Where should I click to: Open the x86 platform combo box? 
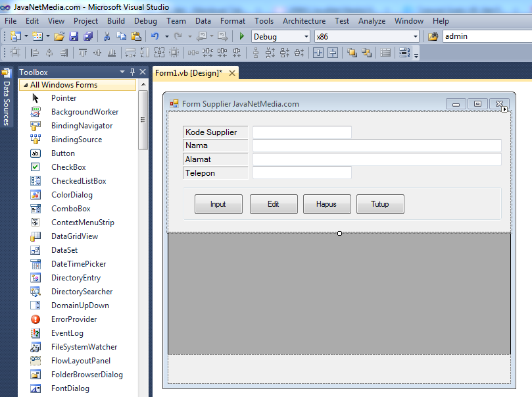367,36
